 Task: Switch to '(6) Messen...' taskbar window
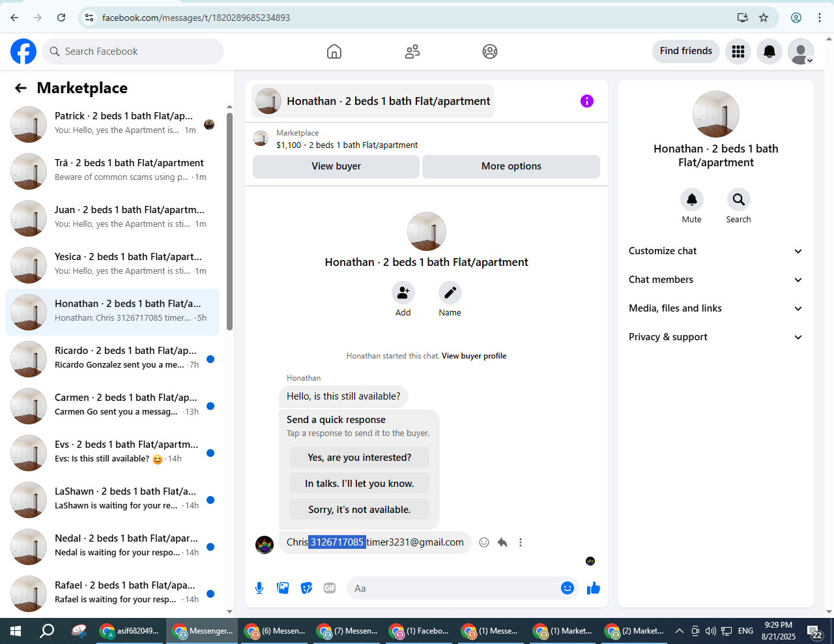pos(275,631)
